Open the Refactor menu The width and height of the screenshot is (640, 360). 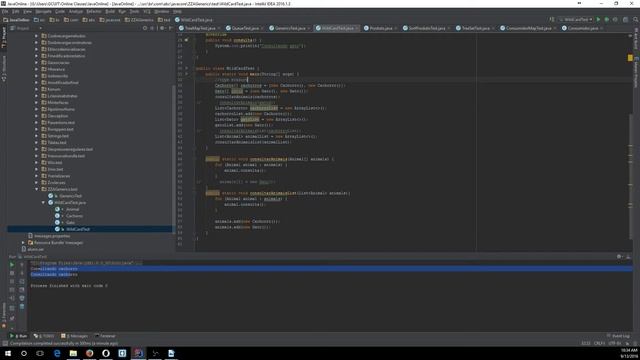(x=94, y=11)
